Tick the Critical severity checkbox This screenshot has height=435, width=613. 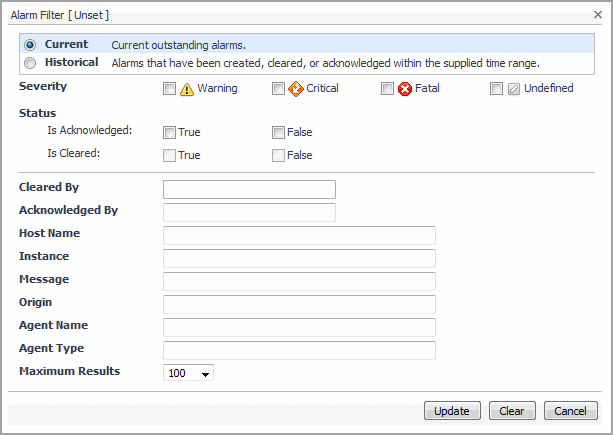[278, 88]
